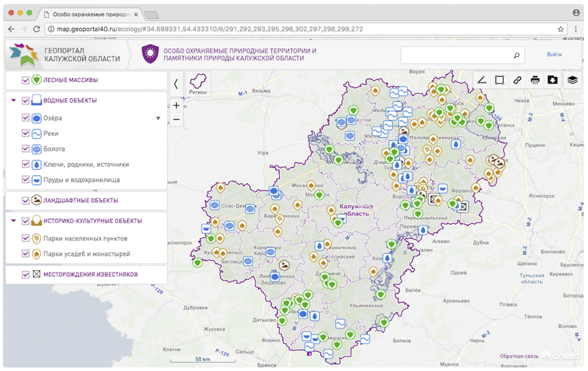Click the green Лесные массивы legend icon
Screen dimensions: 588x371
[x=36, y=80]
